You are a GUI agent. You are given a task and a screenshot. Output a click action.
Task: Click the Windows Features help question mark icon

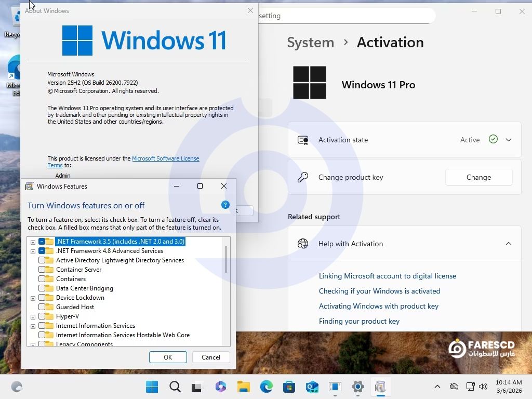tap(225, 205)
